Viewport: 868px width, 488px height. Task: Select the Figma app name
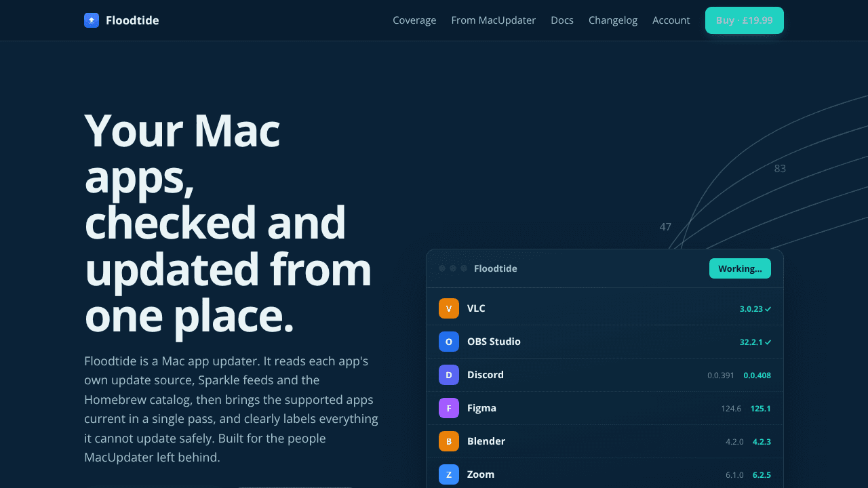[481, 408]
